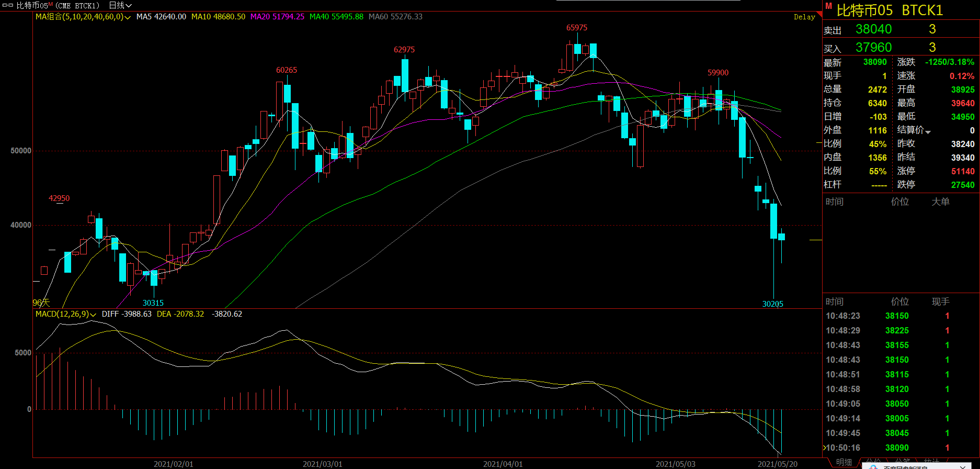Click the 65975 high price marker
The width and height of the screenshot is (980, 469).
click(x=577, y=28)
